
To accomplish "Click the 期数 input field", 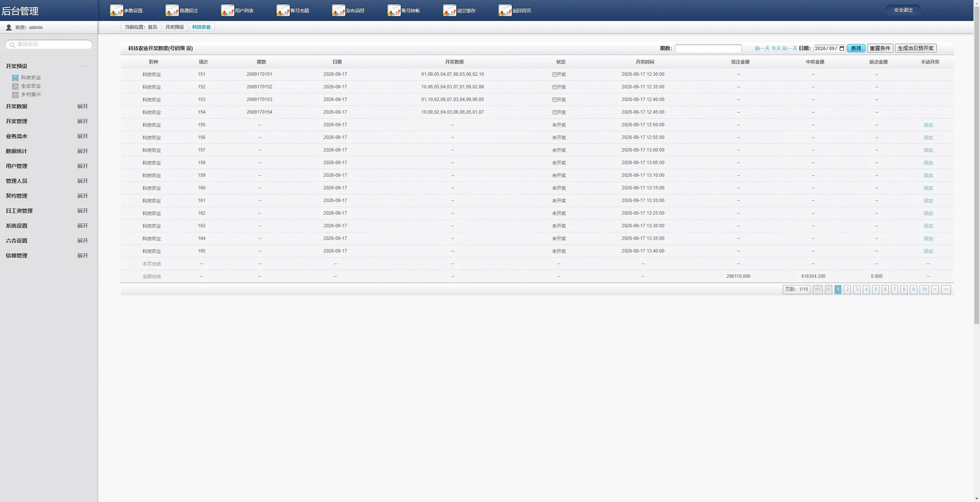I will [x=708, y=49].
